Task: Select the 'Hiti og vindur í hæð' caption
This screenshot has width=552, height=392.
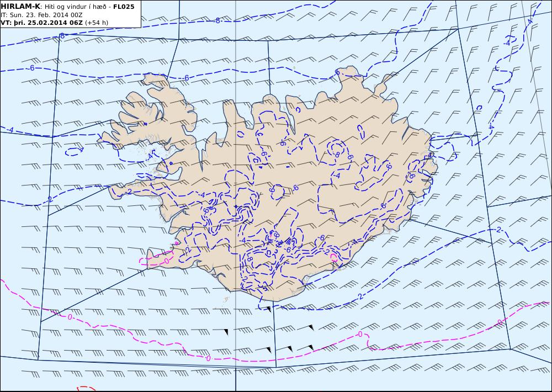Action: (x=76, y=7)
